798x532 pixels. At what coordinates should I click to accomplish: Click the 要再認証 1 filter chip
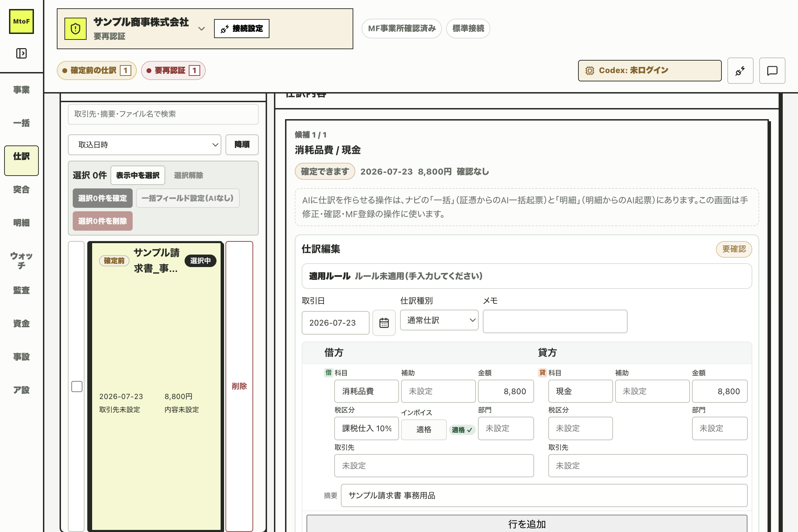pos(173,71)
